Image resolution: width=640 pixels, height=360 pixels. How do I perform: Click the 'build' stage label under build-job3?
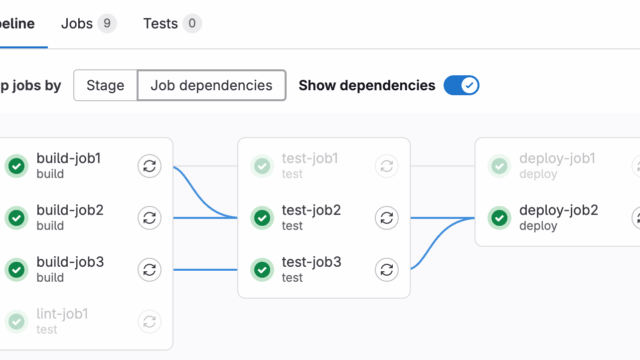[x=50, y=278]
